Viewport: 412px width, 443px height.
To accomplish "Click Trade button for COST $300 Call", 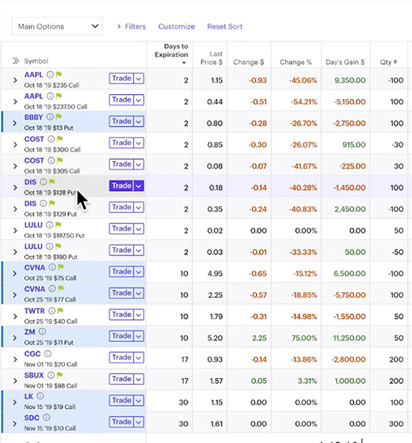I will pyautogui.click(x=121, y=143).
